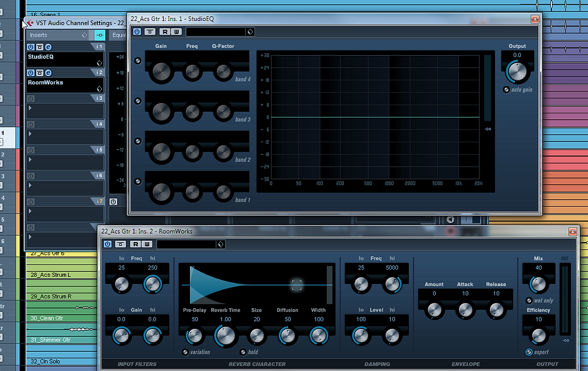Bypass insert slot i2 RoomWorks
The image size is (588, 371).
[40, 73]
